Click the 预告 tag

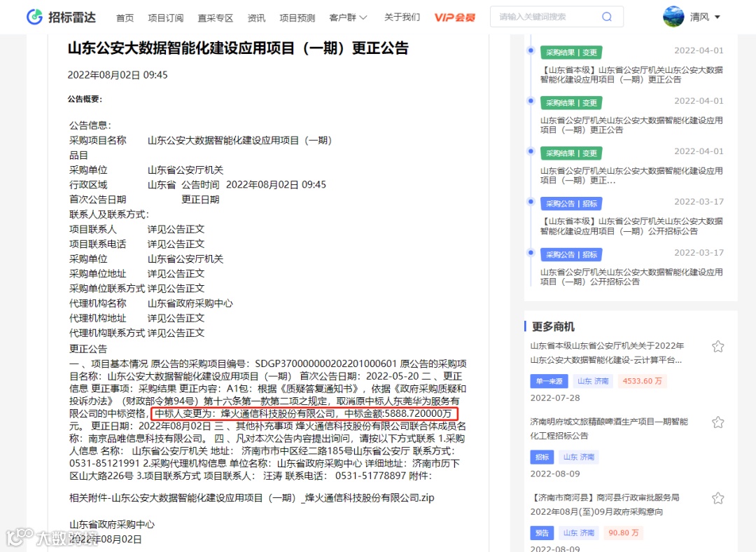(x=542, y=532)
